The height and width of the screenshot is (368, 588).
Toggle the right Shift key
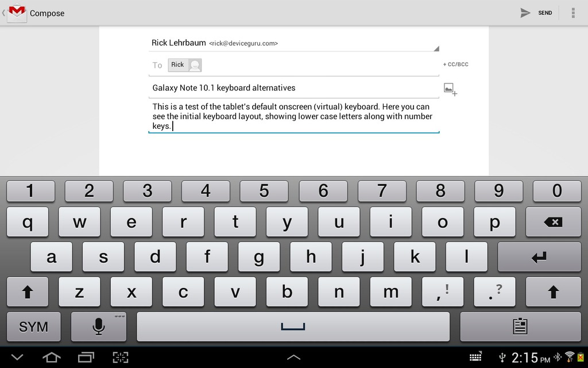(x=553, y=292)
